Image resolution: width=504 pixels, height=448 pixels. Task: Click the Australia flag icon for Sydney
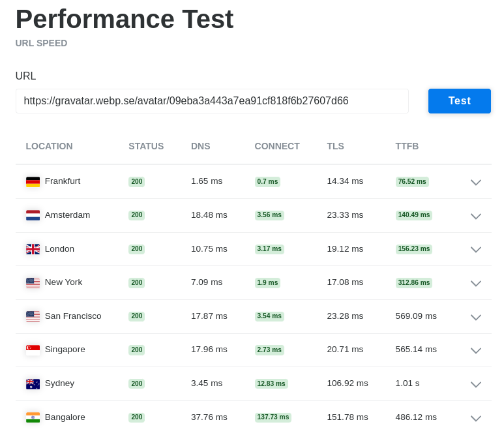tap(33, 383)
